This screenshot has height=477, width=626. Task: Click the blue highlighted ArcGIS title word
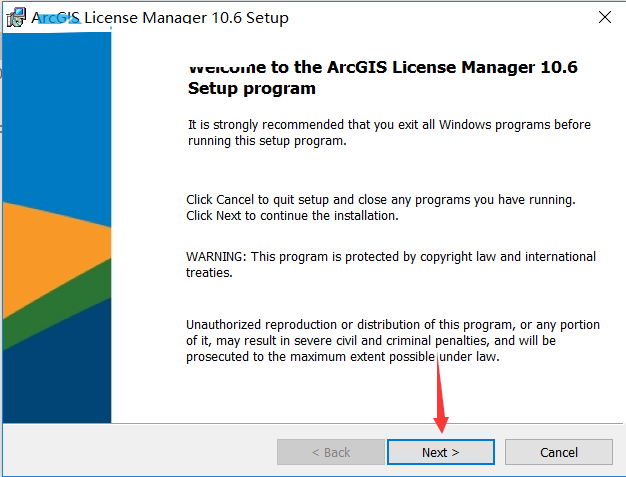point(55,18)
